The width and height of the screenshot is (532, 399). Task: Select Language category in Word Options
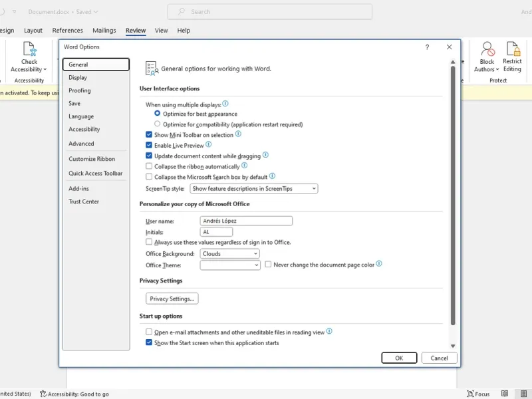[96, 116]
